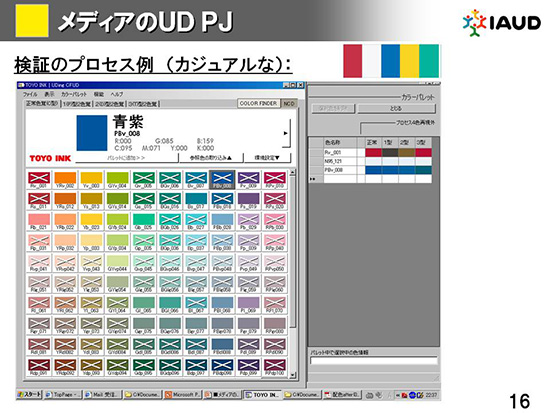550x413 pixels.
Task: Open the カラーパレット menu
Action: coord(74,94)
